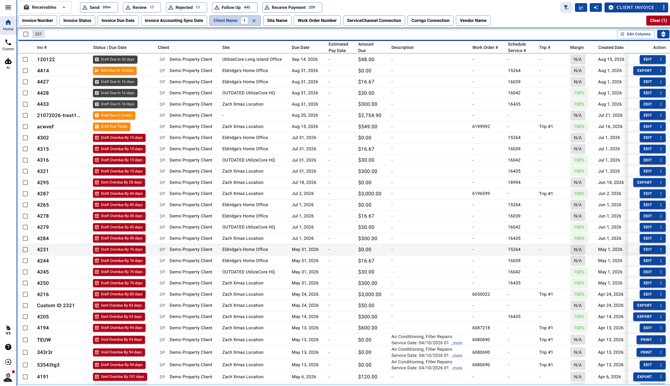The image size is (670, 386).
Task: Click work order number 6199992
Action: coord(481,127)
